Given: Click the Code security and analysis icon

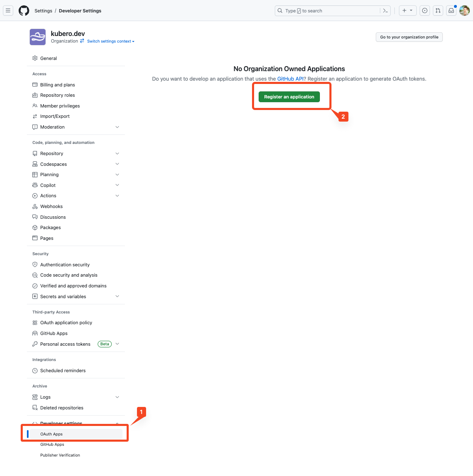Looking at the screenshot, I should click(x=35, y=275).
